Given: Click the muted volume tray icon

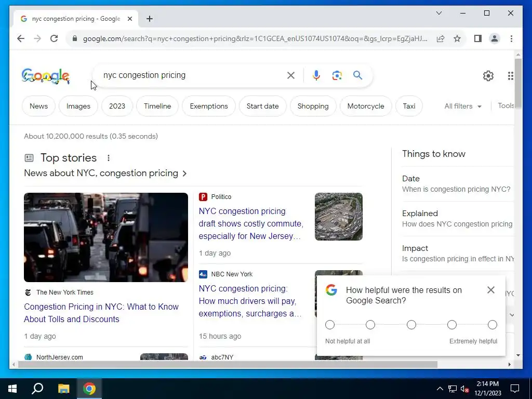Looking at the screenshot, I should coord(464,389).
